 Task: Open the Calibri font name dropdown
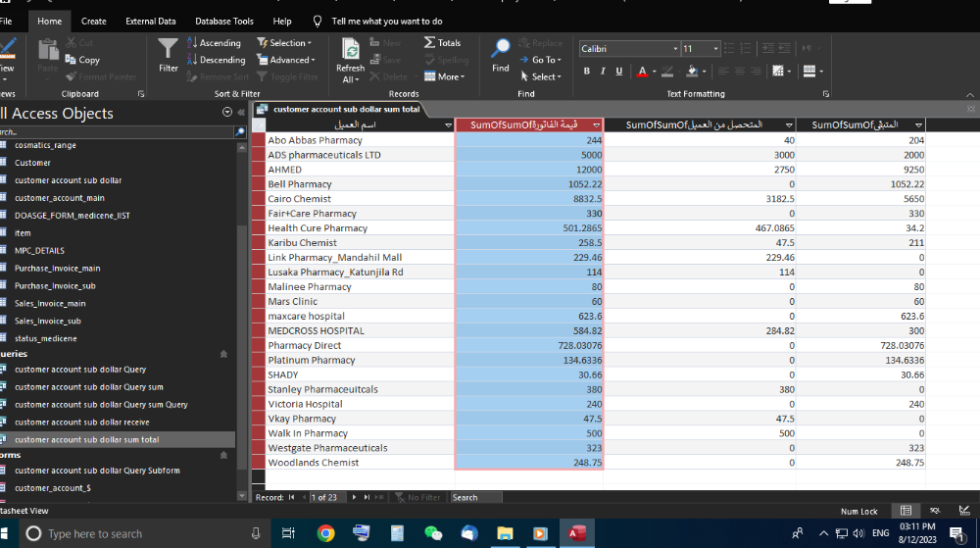675,49
